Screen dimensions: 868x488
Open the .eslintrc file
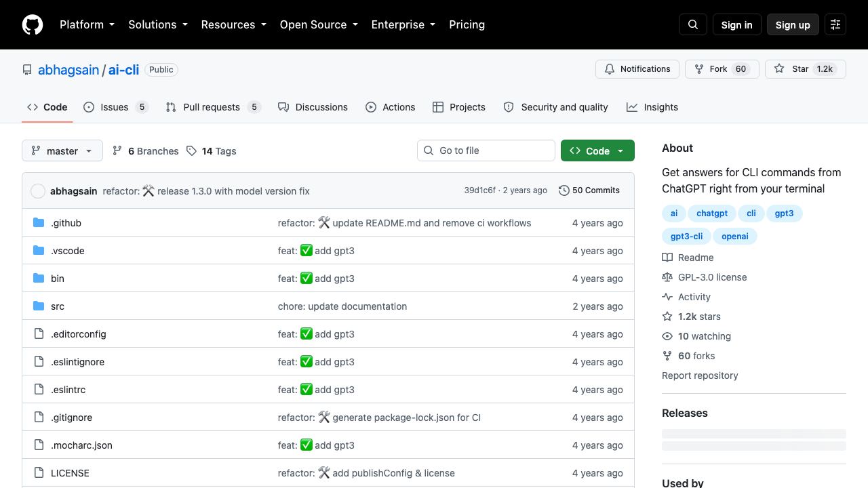point(68,390)
